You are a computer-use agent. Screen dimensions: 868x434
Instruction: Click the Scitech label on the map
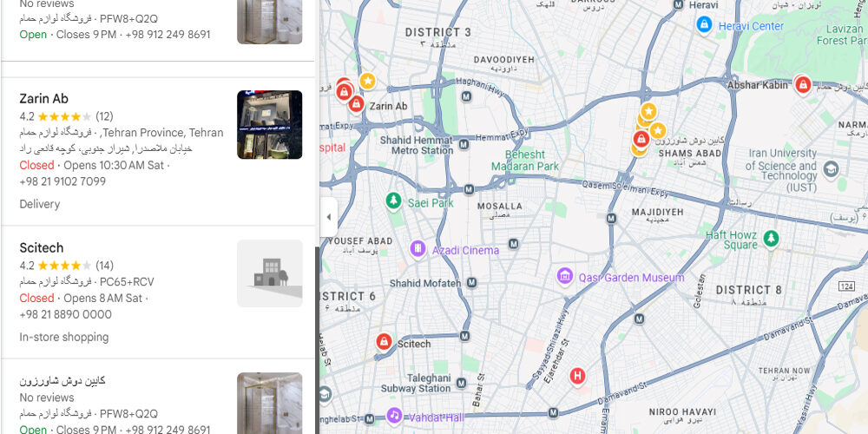pyautogui.click(x=414, y=344)
